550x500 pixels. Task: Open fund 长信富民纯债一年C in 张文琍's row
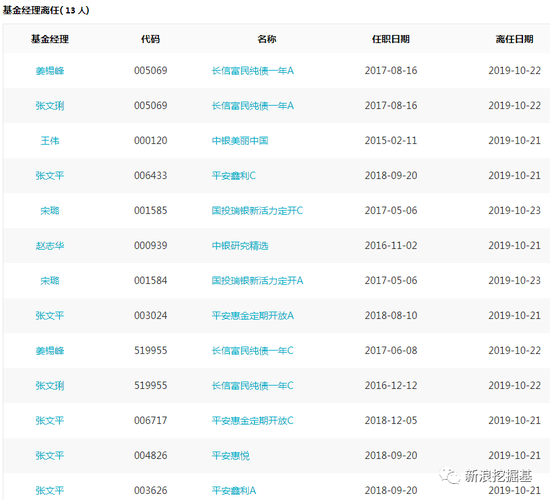[253, 386]
